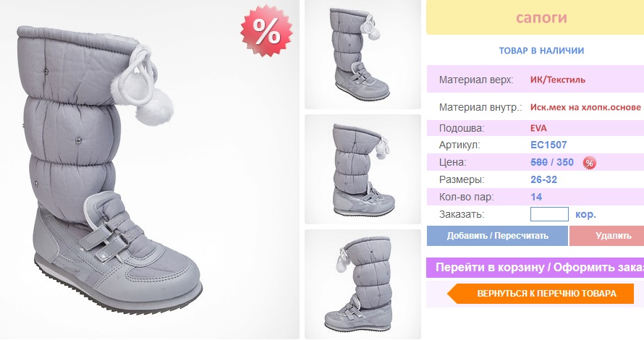Open the third boot thumbnail image
This screenshot has height=340, width=644.
click(363, 284)
